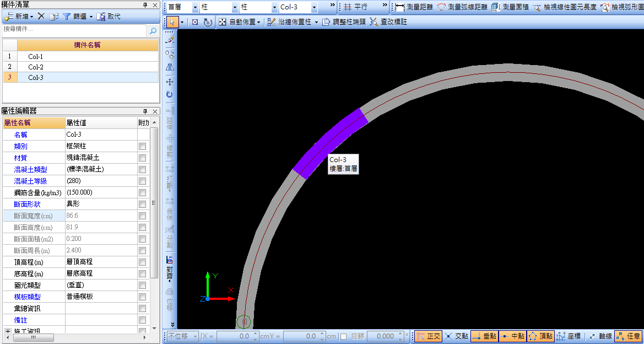Toggle the 頂點 vertex snap

tap(540, 337)
